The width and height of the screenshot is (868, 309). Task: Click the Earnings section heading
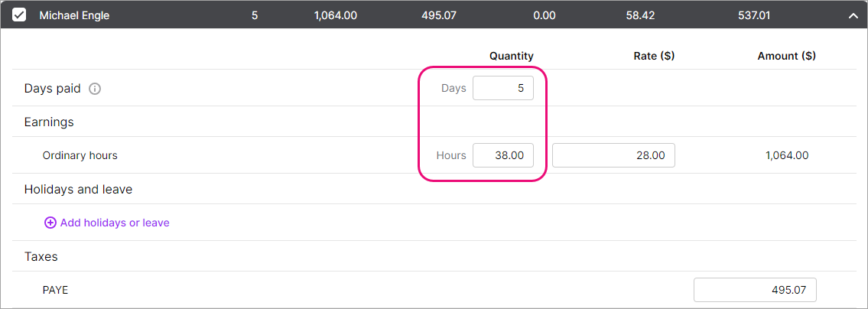[x=49, y=122]
